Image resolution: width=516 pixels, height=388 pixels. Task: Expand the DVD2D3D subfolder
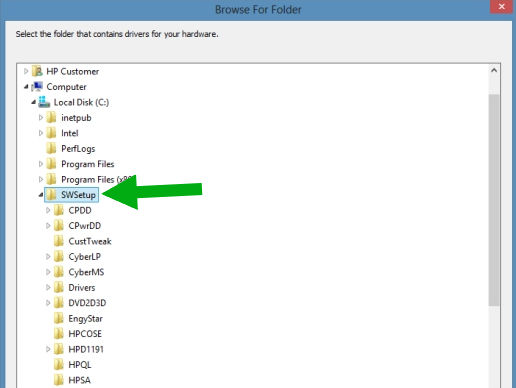[48, 303]
